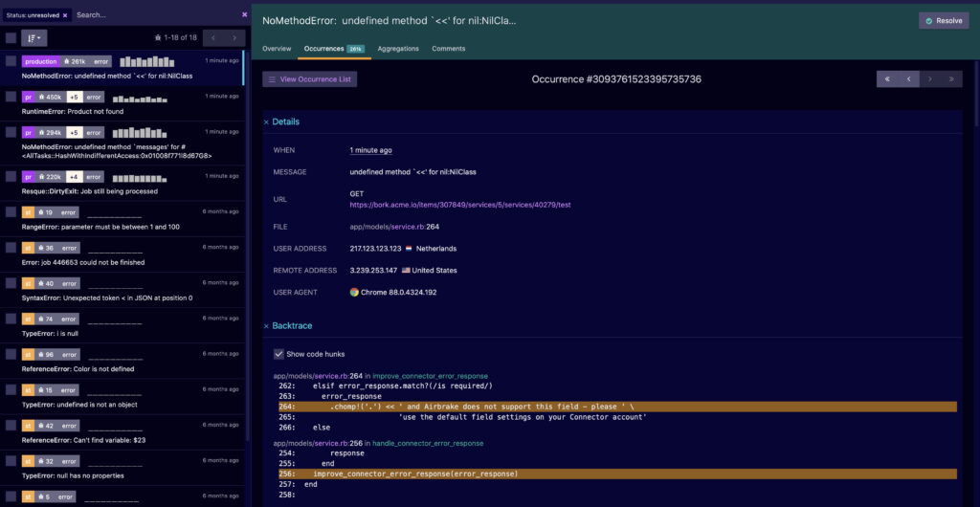Click the highlighted code line 256
This screenshot has width=980, height=507.
point(617,474)
